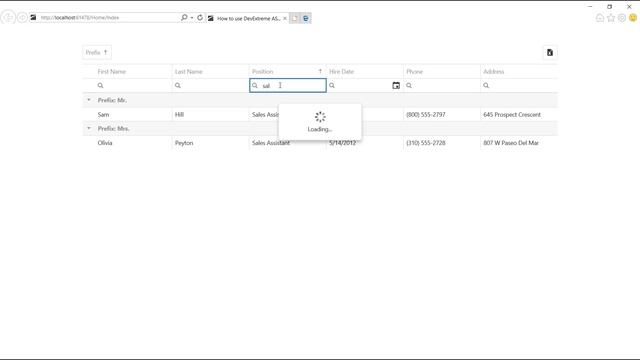This screenshot has height=360, width=640.
Task: Open a new tab with the blank tab button
Action: [295, 18]
